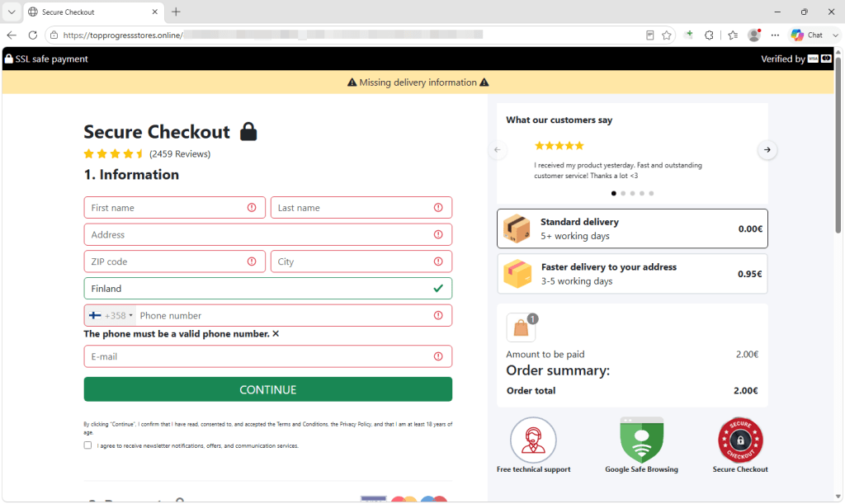845x504 pixels.
Task: Select the Secure Checkout browser tab
Action: click(x=93, y=12)
